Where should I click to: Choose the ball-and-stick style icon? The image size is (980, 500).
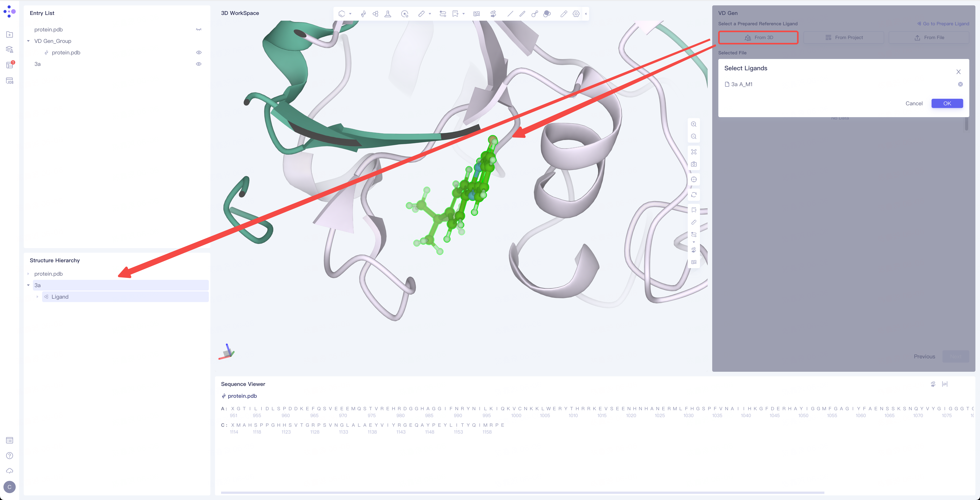coord(535,14)
